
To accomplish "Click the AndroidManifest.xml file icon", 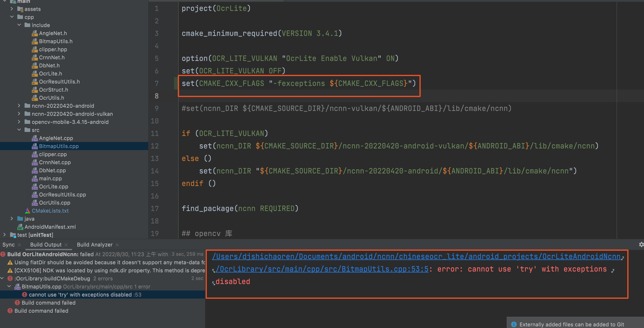I will tap(20, 227).
